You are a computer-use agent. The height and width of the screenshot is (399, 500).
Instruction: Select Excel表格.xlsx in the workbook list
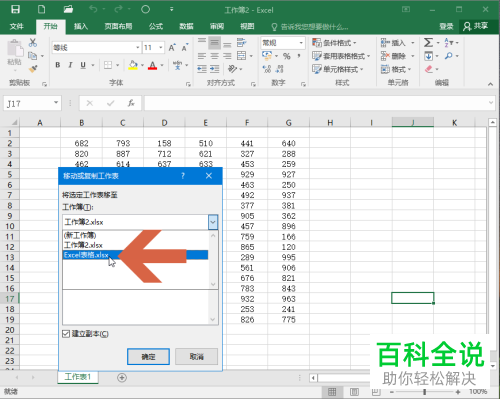point(135,255)
